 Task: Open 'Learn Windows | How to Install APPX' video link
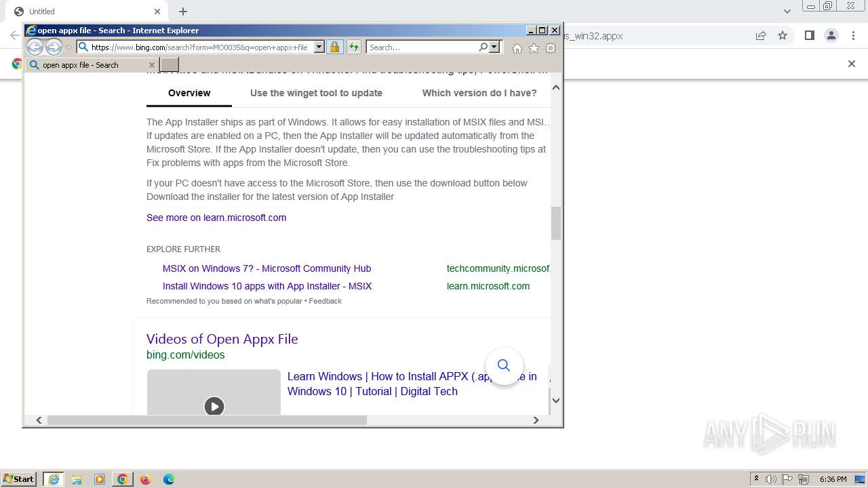[x=412, y=384]
